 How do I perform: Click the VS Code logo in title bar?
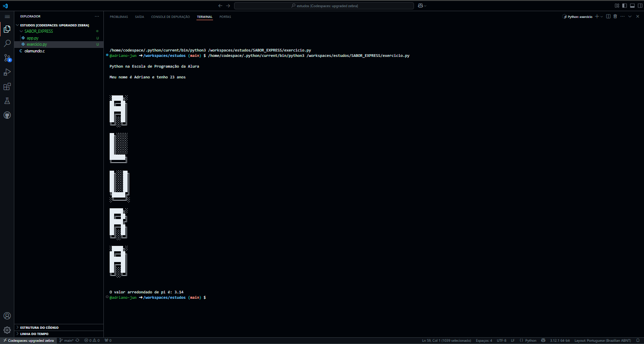5,5
